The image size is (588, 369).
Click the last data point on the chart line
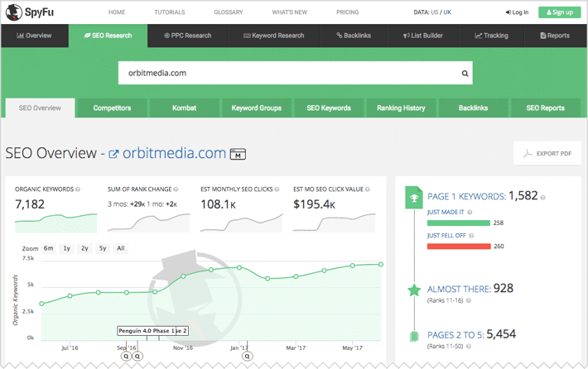pyautogui.click(x=381, y=265)
